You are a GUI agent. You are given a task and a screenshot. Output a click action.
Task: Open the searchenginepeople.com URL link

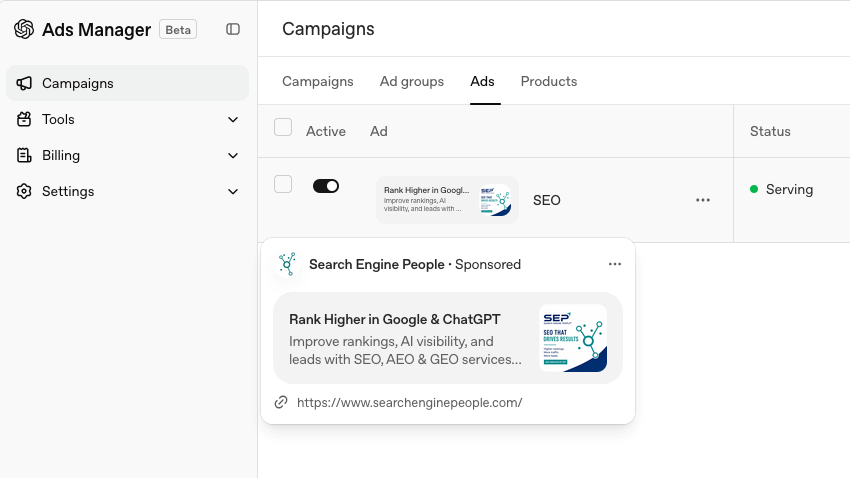click(410, 403)
